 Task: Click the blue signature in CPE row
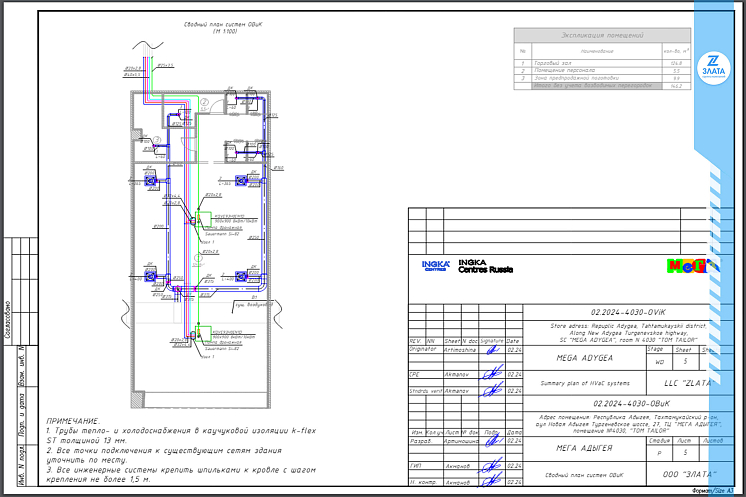point(491,374)
